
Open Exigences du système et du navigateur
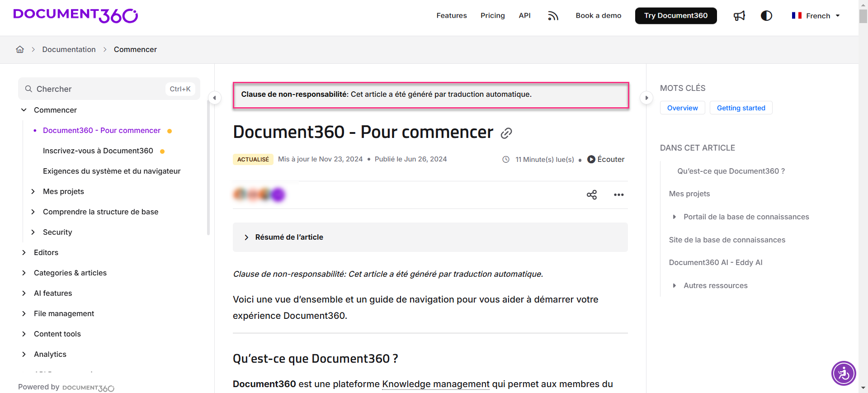(112, 171)
